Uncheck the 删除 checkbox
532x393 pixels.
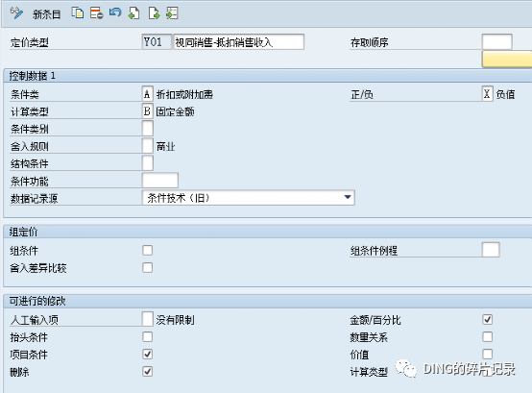pyautogui.click(x=148, y=371)
